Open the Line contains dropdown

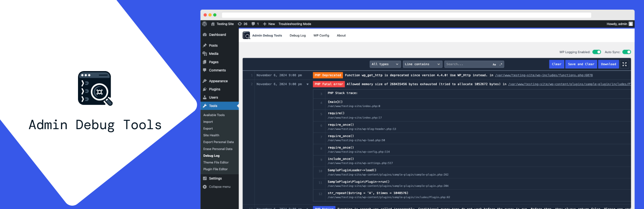pos(423,64)
